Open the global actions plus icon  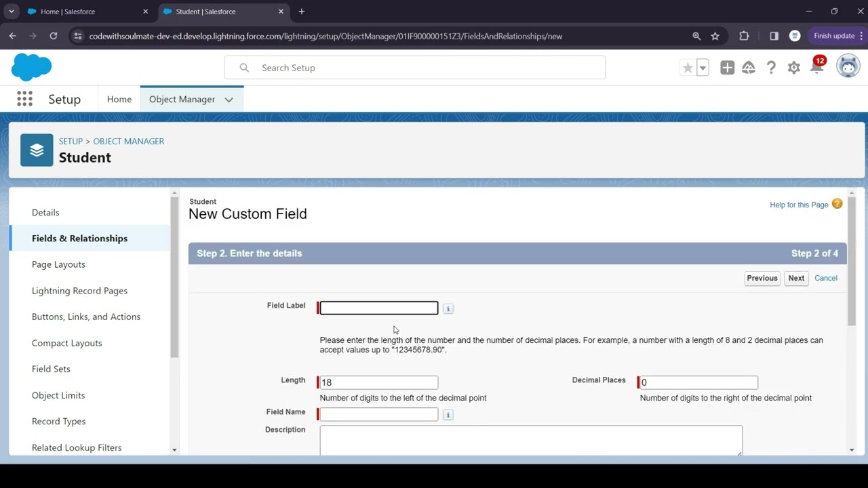727,68
